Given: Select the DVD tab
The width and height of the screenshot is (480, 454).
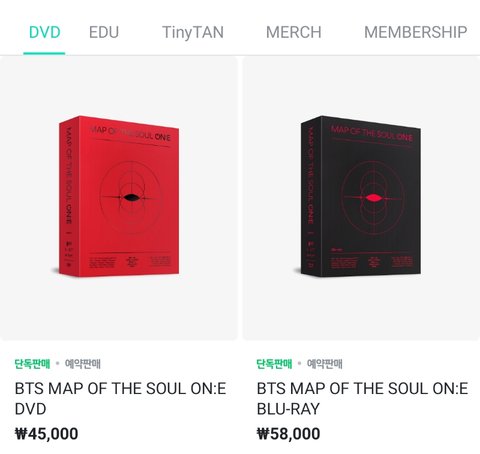Looking at the screenshot, I should [45, 32].
